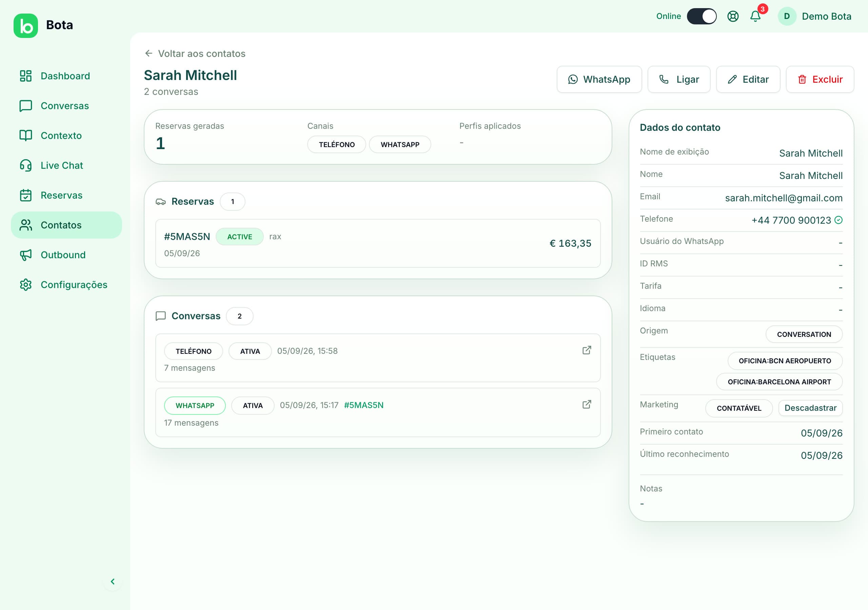Click the Bota logo icon
This screenshot has height=610, width=868.
point(26,25)
